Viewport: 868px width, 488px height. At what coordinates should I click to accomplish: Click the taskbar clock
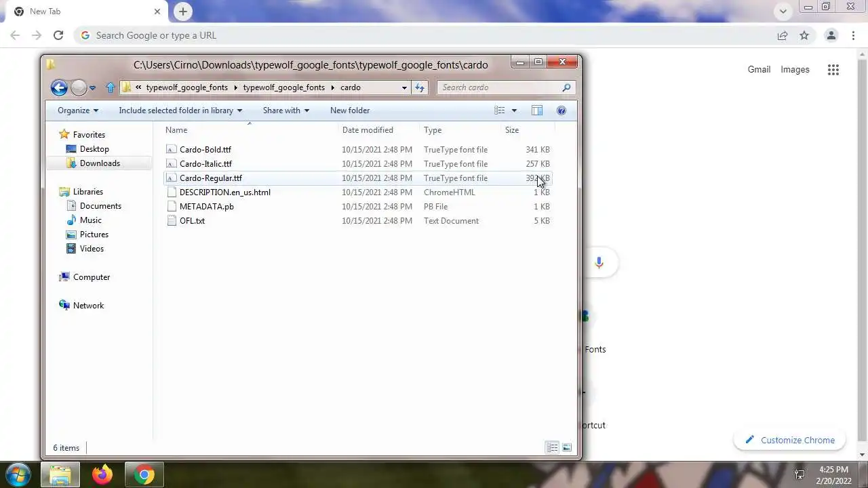point(833,474)
